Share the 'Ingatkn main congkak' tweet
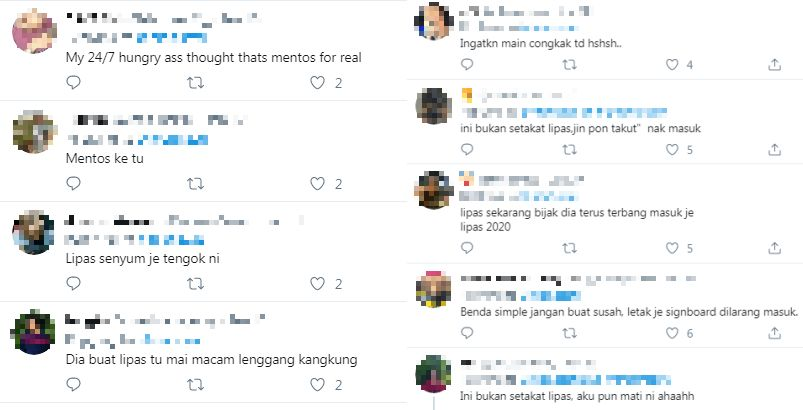The image size is (803, 410). (x=775, y=64)
